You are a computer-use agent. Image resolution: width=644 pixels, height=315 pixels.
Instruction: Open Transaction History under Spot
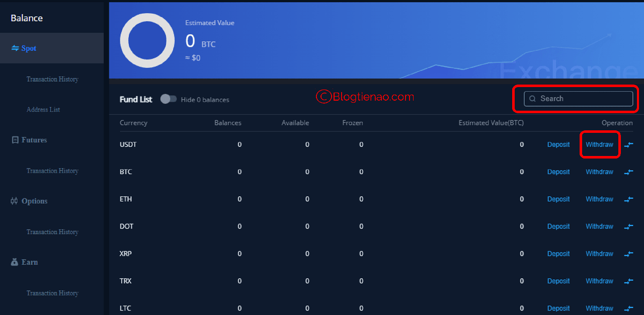pos(52,79)
